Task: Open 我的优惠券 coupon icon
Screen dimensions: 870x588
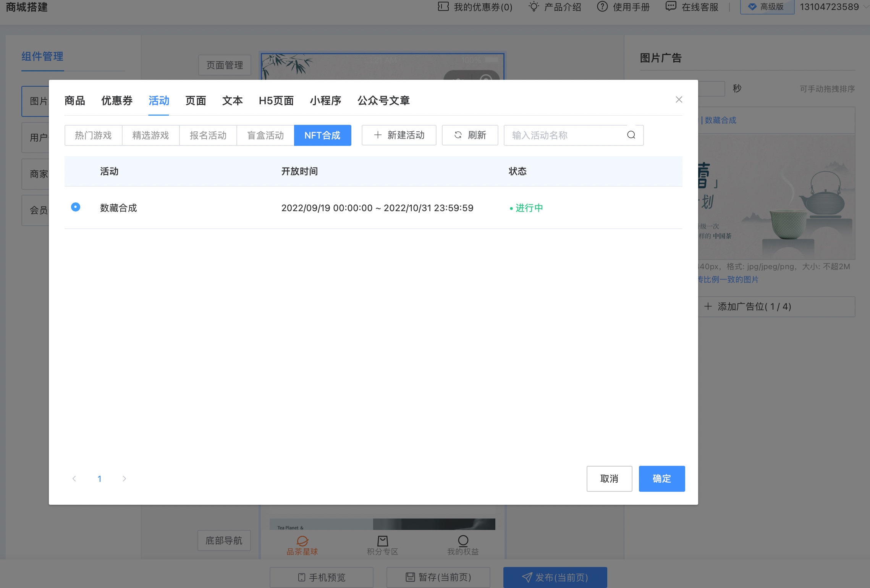Action: tap(443, 6)
